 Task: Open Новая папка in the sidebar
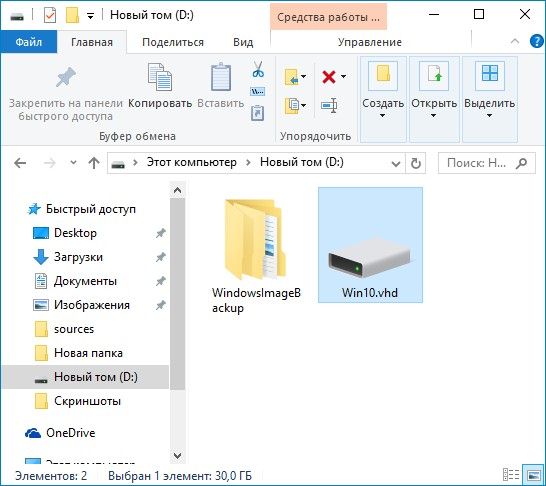[88, 353]
